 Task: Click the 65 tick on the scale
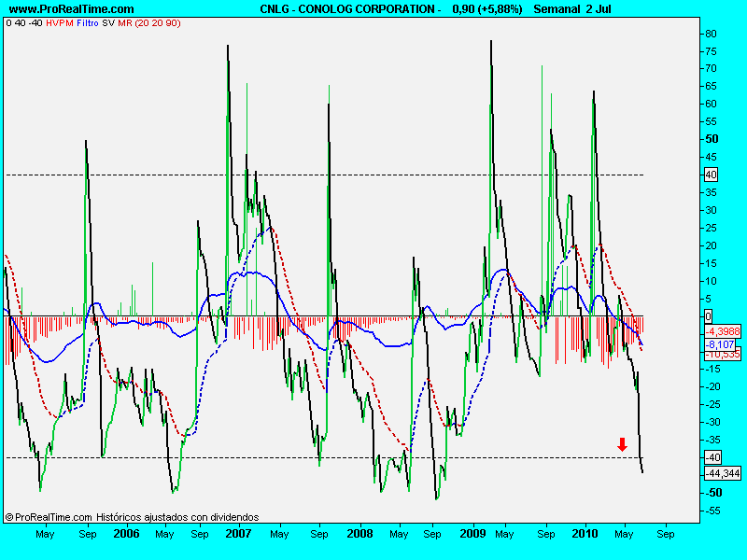(x=711, y=86)
